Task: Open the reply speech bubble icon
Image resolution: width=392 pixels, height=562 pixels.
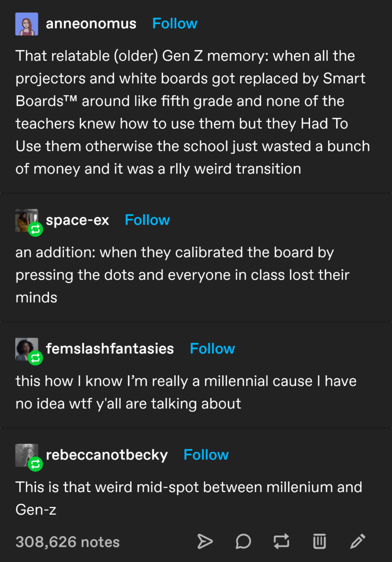Action: click(243, 541)
